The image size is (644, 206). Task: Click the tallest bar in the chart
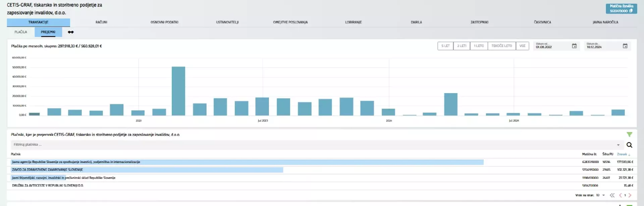(178, 91)
